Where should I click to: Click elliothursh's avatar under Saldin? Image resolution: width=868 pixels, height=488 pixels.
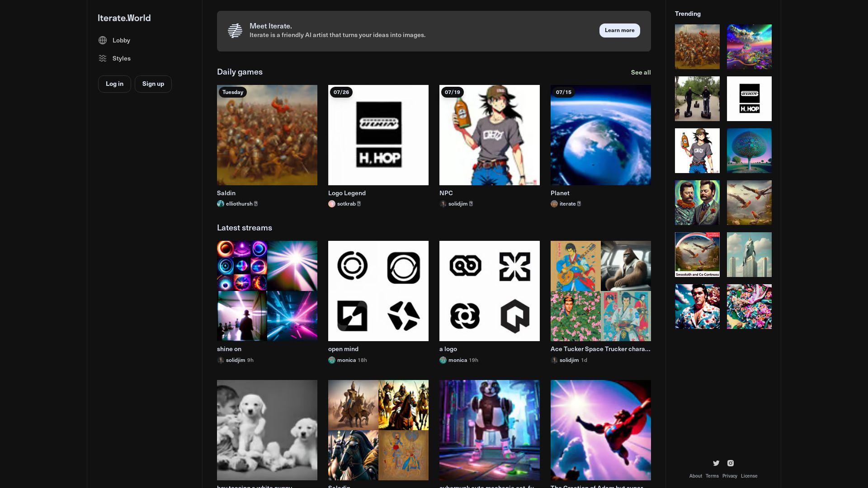[220, 204]
